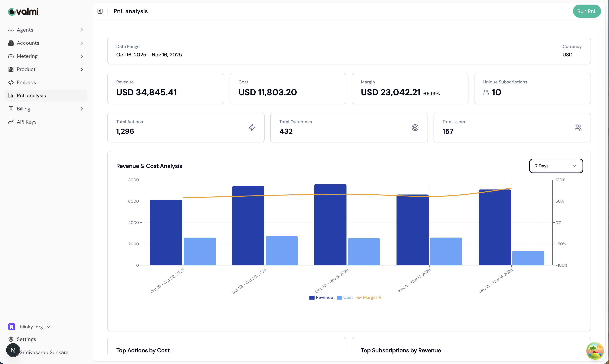
Task: Toggle the Margin % legend series
Action: pyautogui.click(x=369, y=298)
